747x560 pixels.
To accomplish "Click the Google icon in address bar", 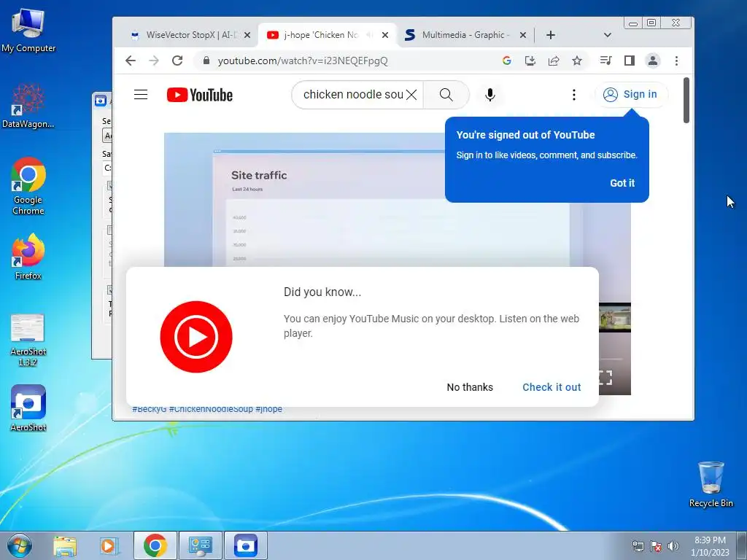I will pyautogui.click(x=507, y=61).
